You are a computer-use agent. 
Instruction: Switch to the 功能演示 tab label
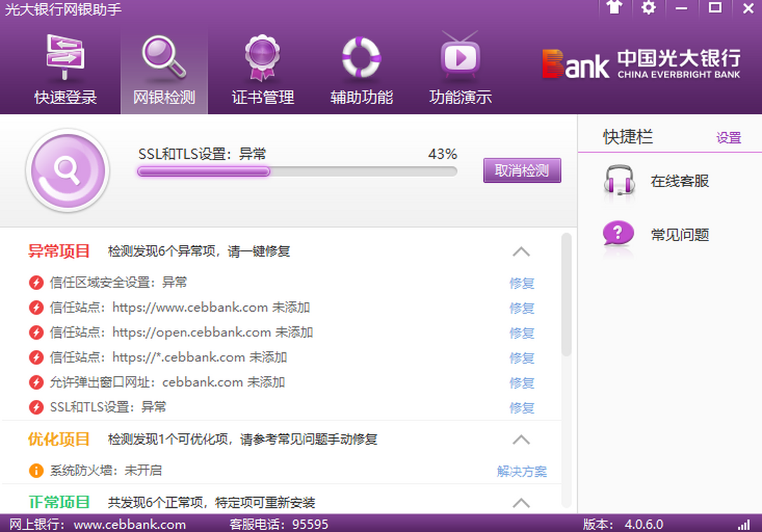pos(460,98)
